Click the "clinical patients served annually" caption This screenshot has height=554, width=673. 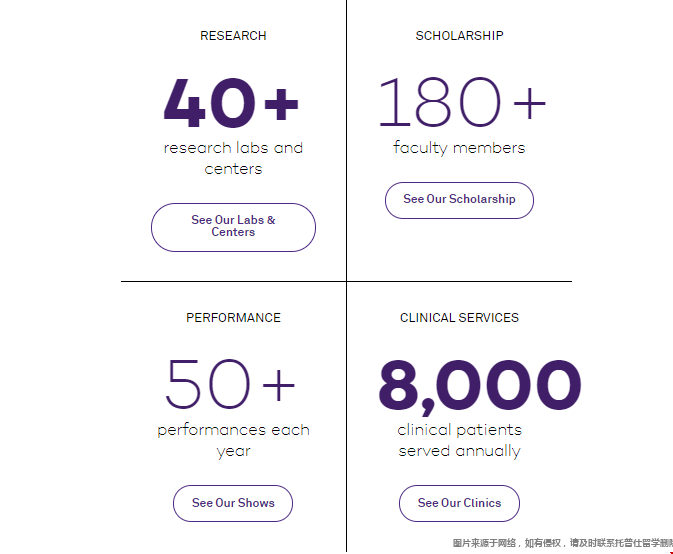coord(459,440)
